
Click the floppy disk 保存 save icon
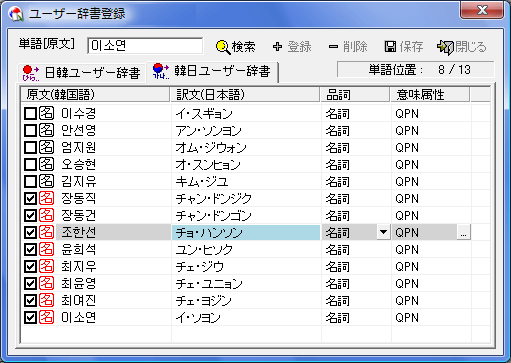click(x=390, y=47)
